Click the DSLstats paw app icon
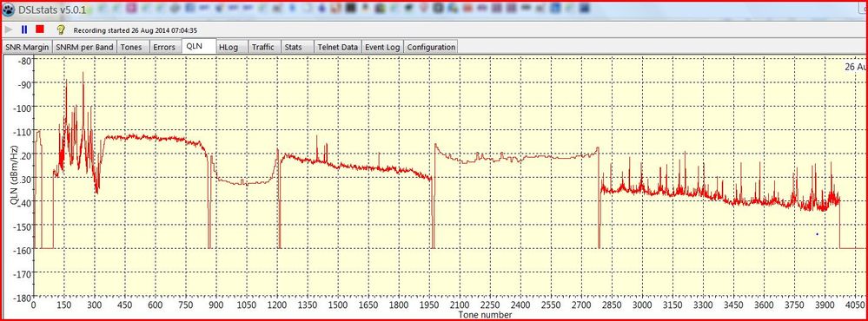 point(10,10)
